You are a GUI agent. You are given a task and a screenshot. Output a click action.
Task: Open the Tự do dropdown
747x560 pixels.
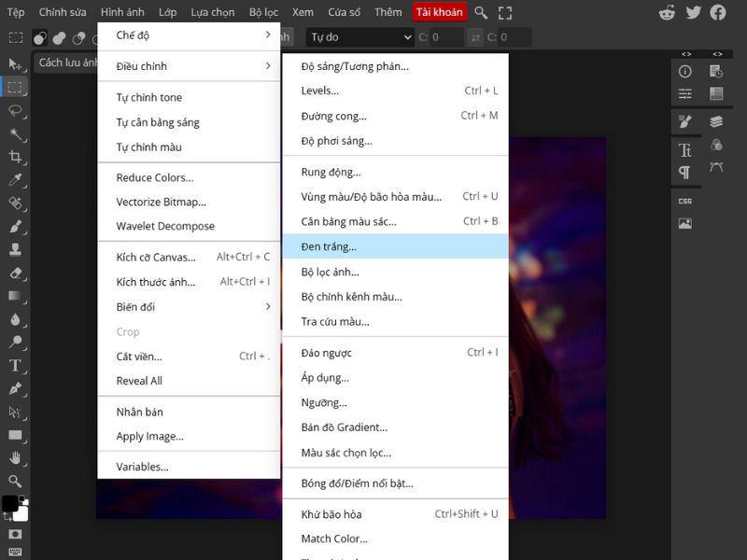(x=359, y=37)
